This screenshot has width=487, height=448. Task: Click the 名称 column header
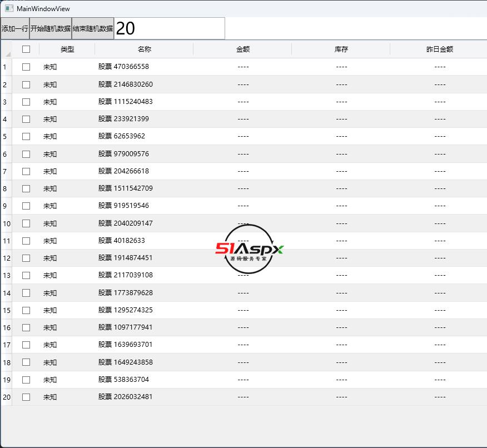pos(144,49)
